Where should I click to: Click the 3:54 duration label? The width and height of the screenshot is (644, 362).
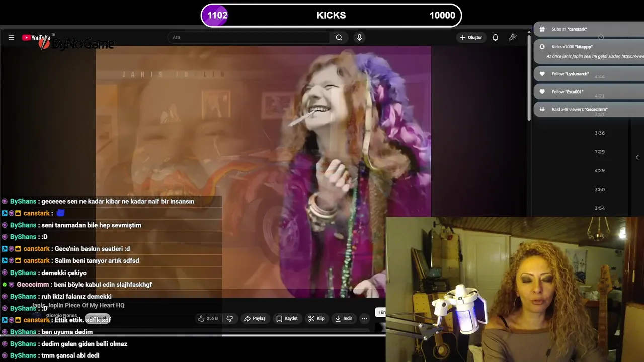(599, 208)
